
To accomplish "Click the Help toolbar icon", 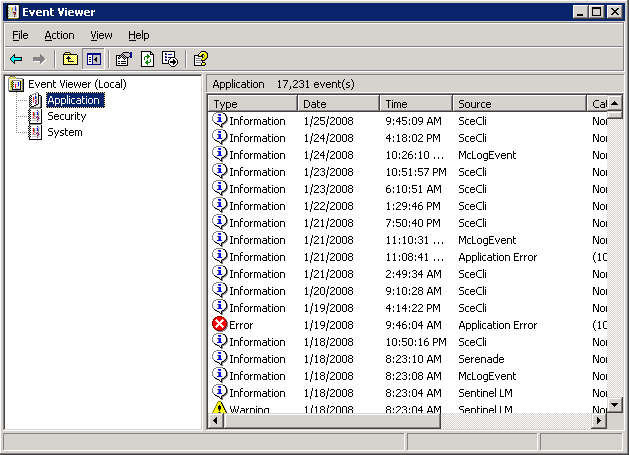I will (201, 59).
